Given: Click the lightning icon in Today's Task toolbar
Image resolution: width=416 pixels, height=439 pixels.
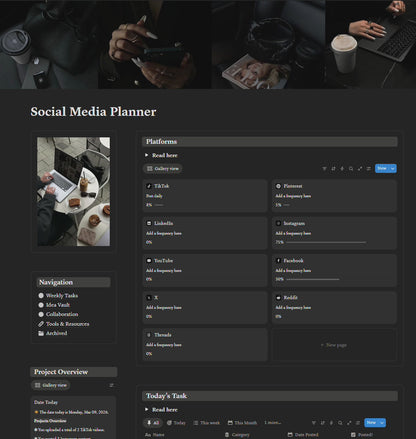Looking at the screenshot, I should tap(331, 423).
